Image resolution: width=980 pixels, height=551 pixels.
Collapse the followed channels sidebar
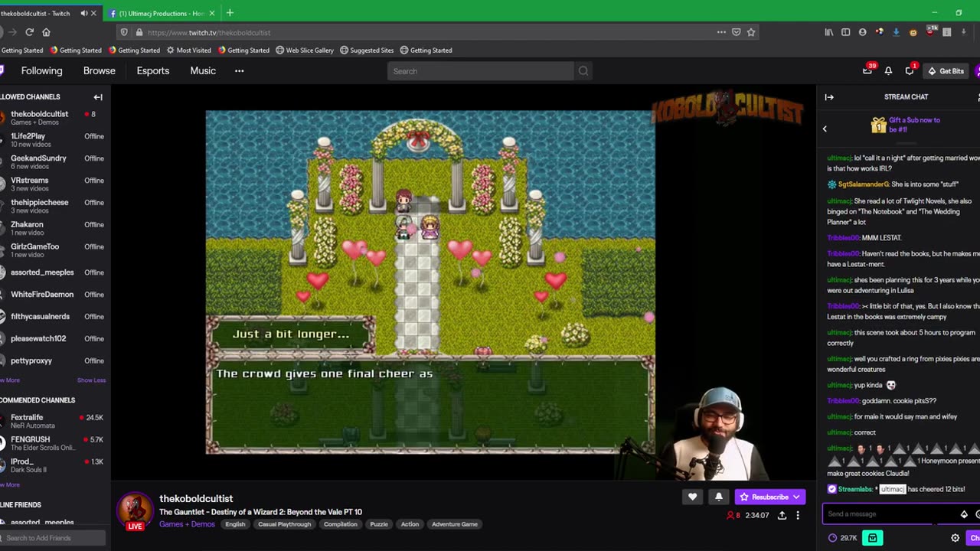tap(98, 97)
